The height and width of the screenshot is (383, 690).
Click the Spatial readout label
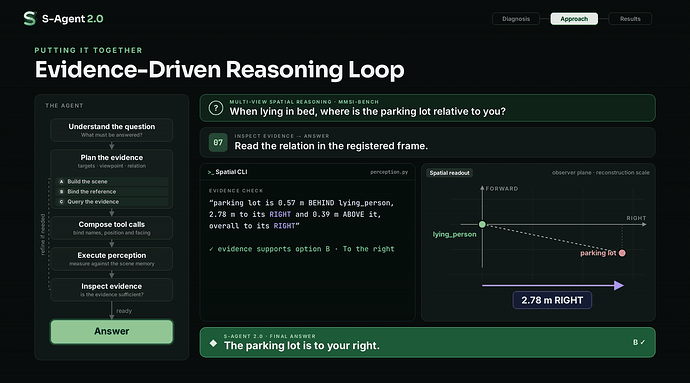click(x=449, y=173)
